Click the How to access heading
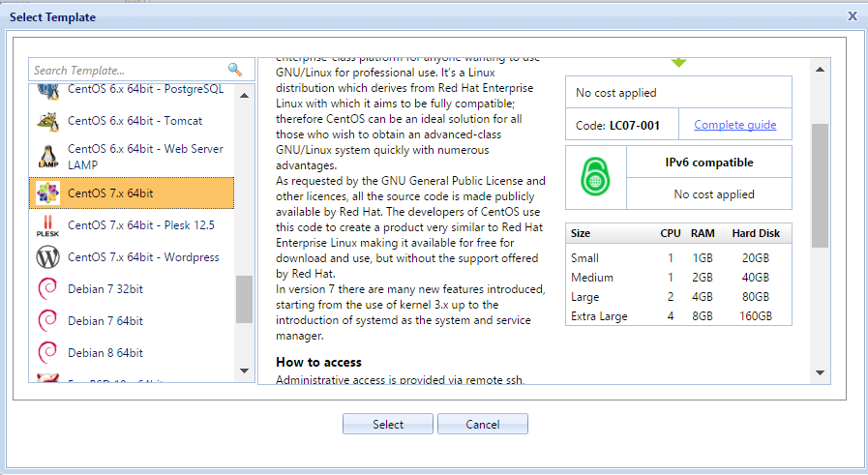Image resolution: width=868 pixels, height=475 pixels. click(319, 362)
